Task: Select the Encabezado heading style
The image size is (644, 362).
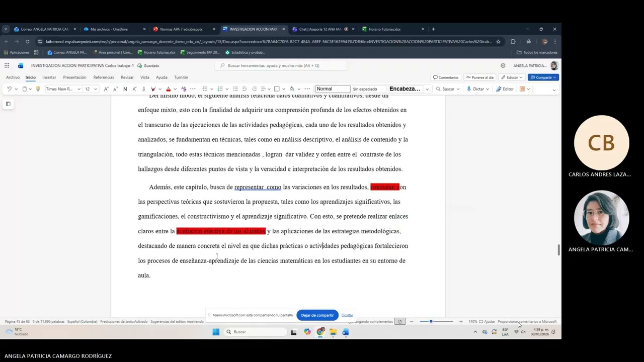Action: (405, 89)
